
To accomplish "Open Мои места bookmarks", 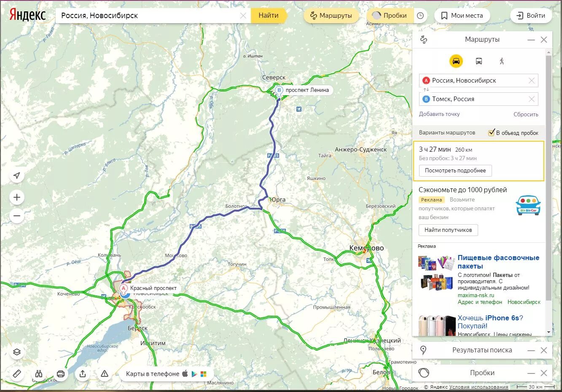I will 462,16.
